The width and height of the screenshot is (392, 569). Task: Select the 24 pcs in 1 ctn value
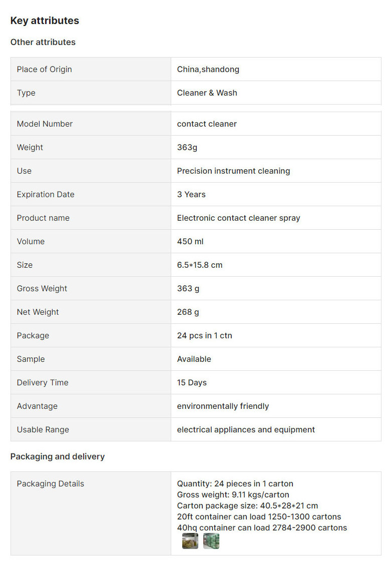click(x=204, y=336)
